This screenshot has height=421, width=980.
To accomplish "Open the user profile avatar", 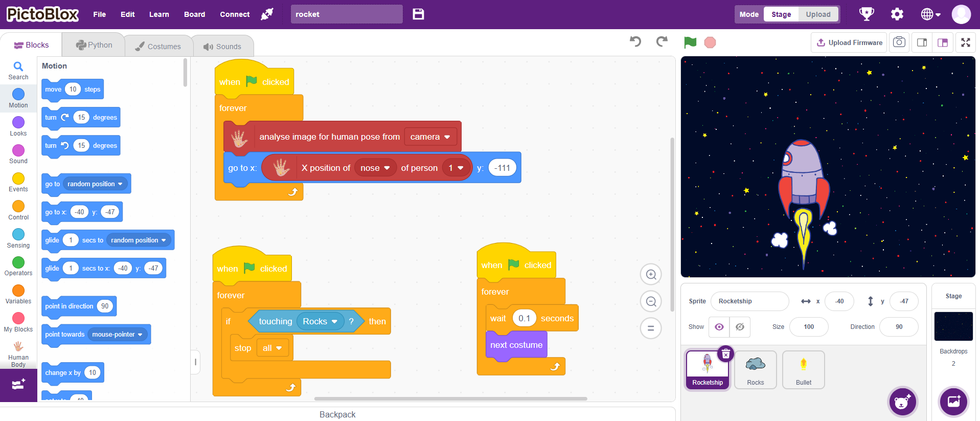I will [x=961, y=14].
